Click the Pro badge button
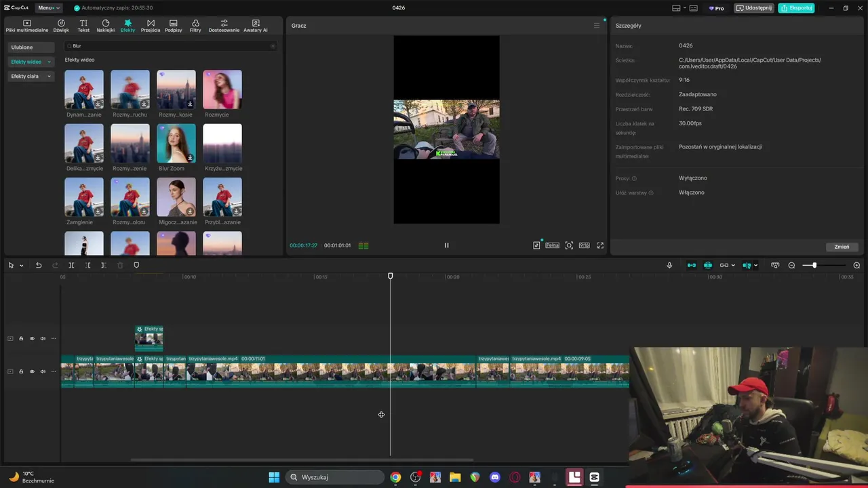868x488 pixels. point(717,8)
